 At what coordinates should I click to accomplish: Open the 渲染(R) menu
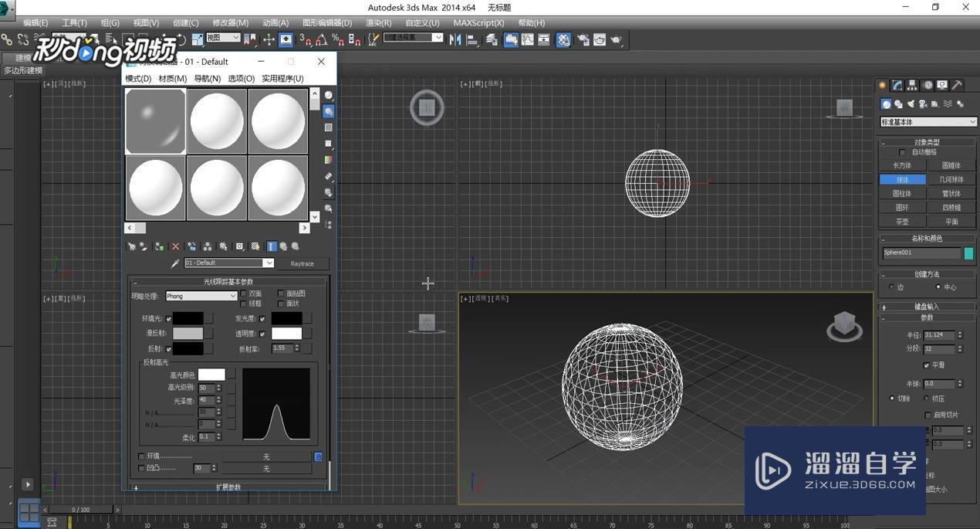click(376, 22)
